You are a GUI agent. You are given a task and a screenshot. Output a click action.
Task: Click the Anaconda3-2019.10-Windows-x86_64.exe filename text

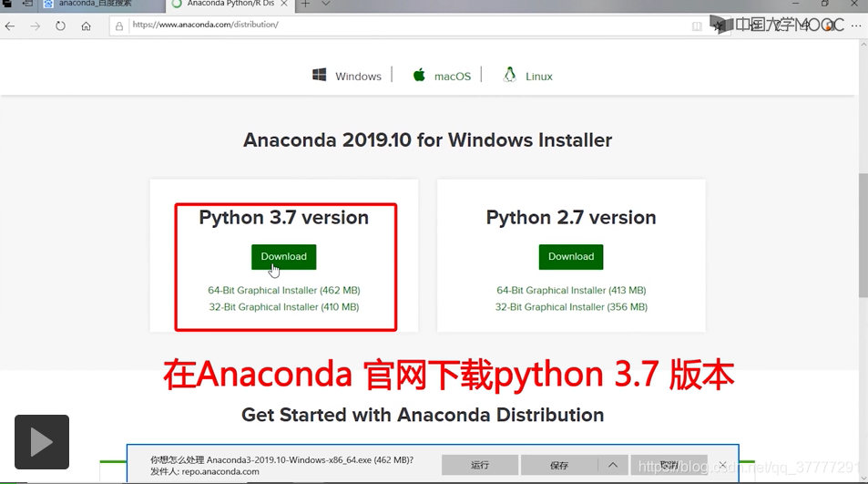(x=289, y=460)
